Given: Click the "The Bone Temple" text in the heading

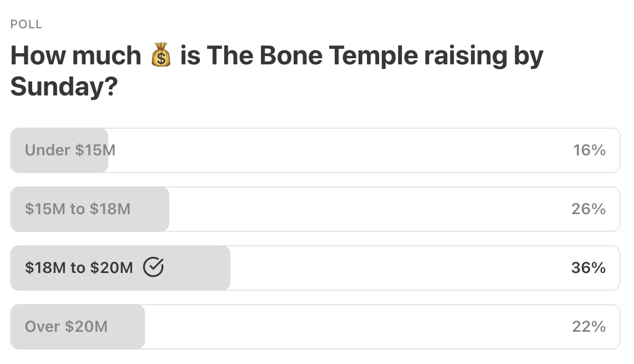Looking at the screenshot, I should pos(312,55).
